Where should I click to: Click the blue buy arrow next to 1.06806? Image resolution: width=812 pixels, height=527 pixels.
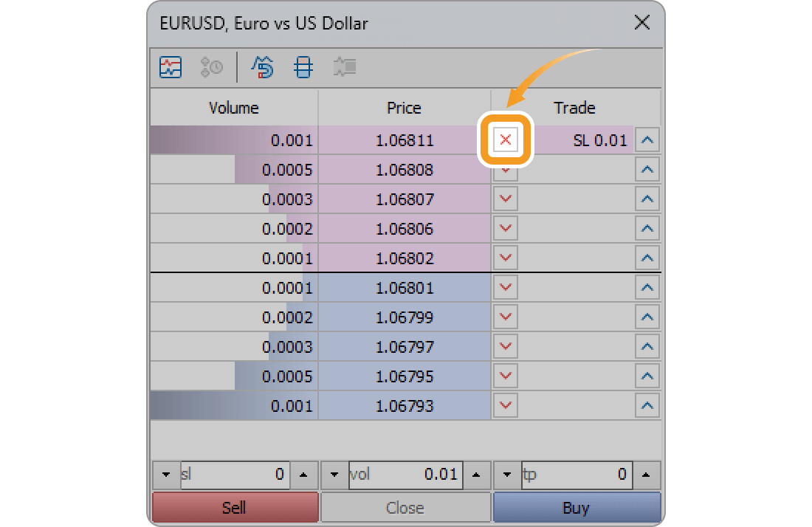(x=647, y=228)
